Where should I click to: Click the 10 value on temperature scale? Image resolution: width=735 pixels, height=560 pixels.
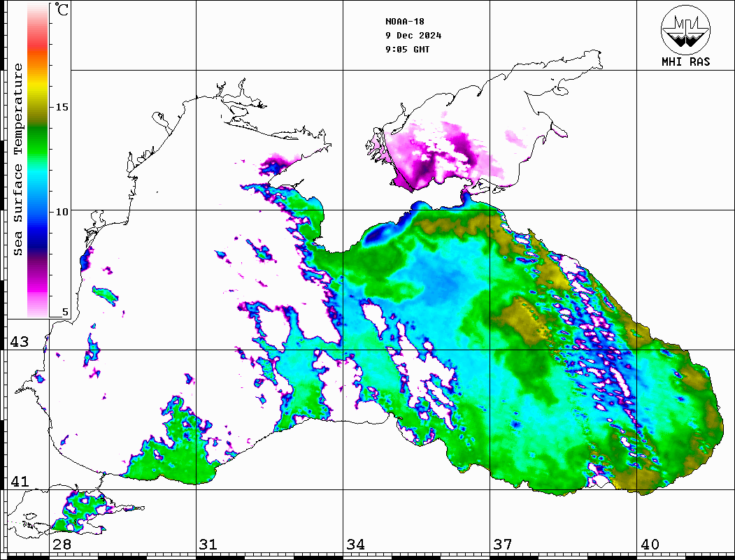click(62, 212)
